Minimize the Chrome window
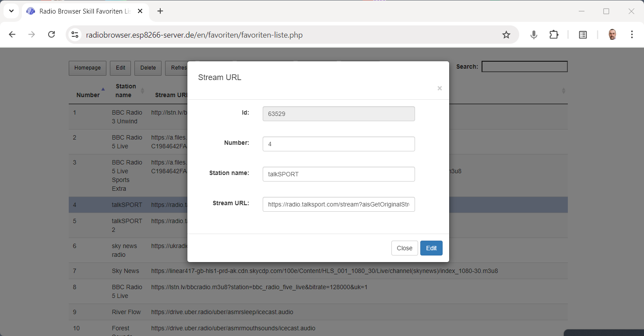Image resolution: width=644 pixels, height=336 pixels. coord(581,11)
